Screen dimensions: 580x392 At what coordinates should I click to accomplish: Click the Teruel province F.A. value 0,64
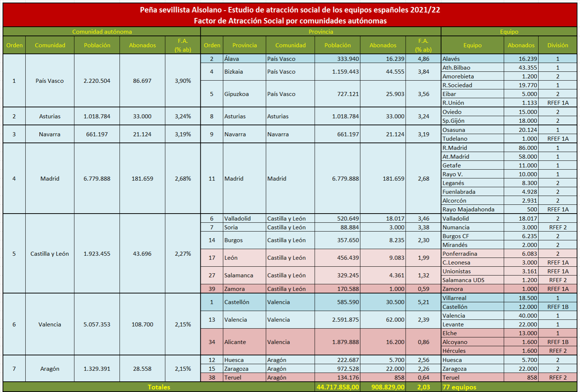click(x=424, y=377)
